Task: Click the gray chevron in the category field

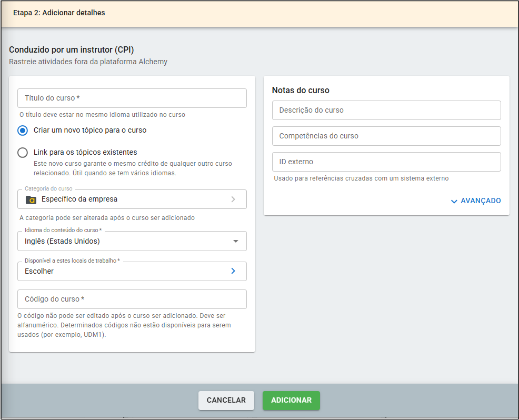Action: point(233,199)
